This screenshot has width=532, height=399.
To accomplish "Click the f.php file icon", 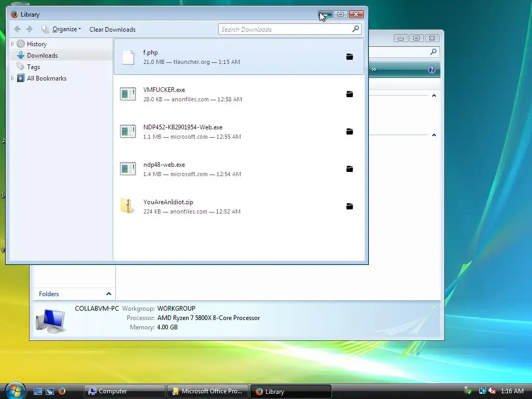I will tap(128, 57).
